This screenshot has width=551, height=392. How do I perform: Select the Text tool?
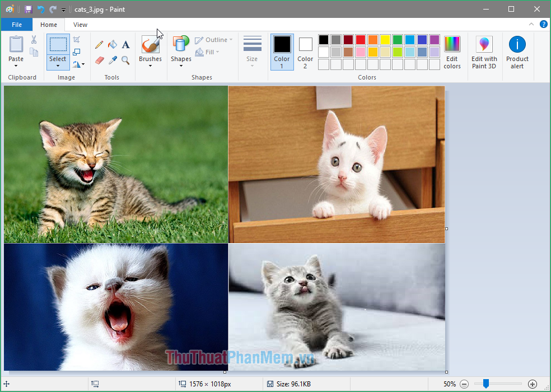[125, 44]
